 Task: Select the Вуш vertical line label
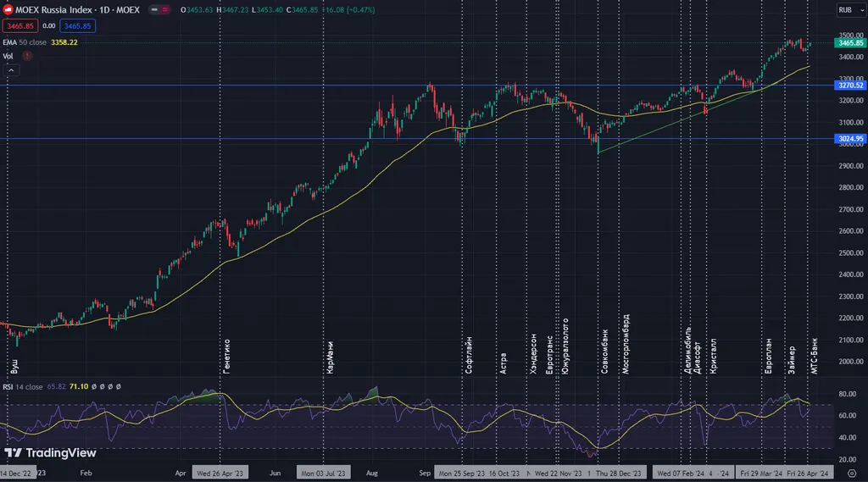(14, 366)
